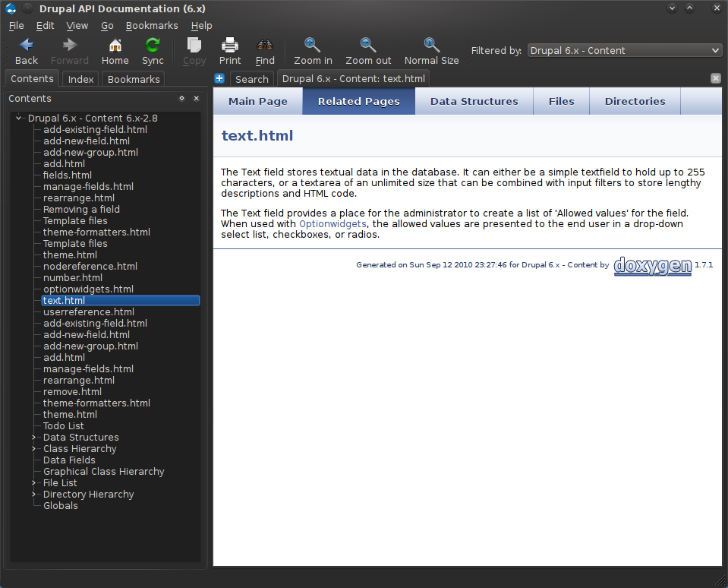
Task: Collapse the Drupal 6.x - Content 6.x-2.8 node
Action: pos(18,118)
